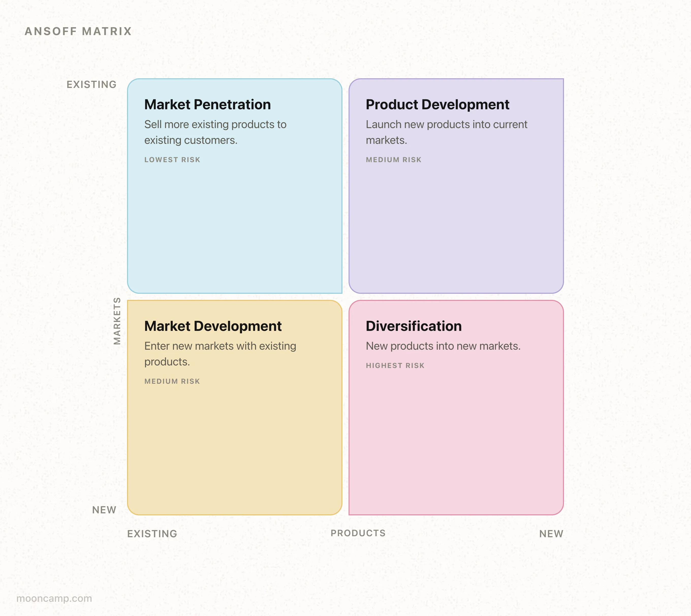Click EXISTING on the products axis
This screenshot has width=691, height=616.
click(152, 534)
